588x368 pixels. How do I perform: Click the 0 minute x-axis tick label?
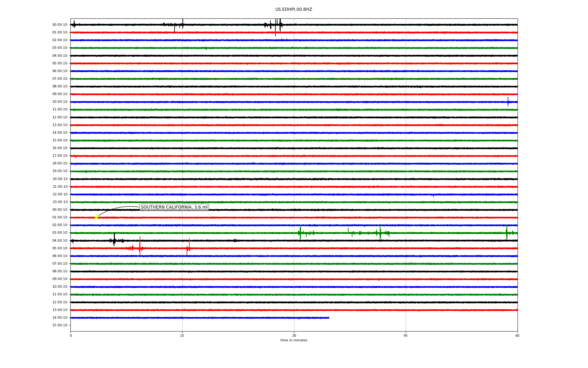(71, 335)
